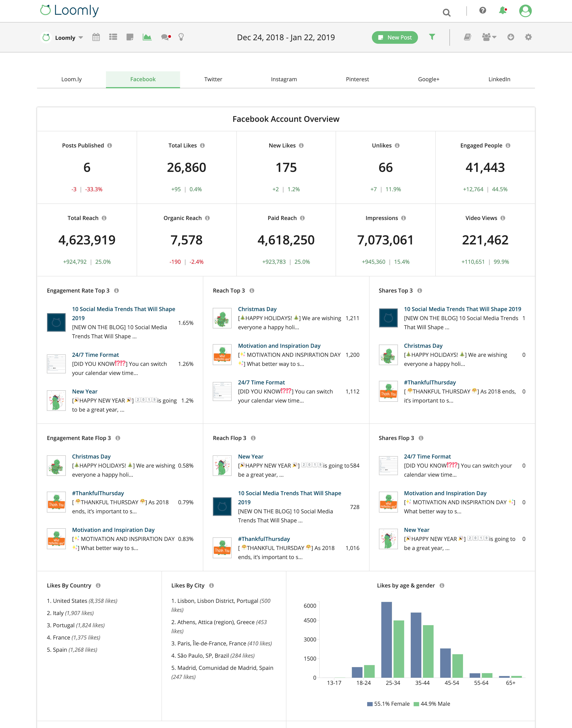Click the Engagement Rate Flop 3 info icon
The height and width of the screenshot is (728, 572).
click(118, 438)
